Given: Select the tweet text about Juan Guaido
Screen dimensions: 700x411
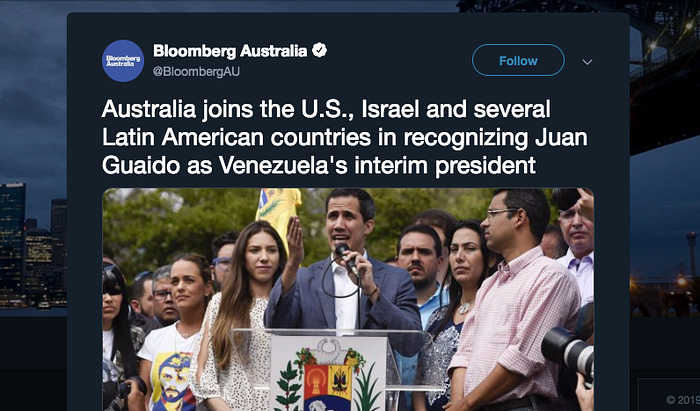Looking at the screenshot, I should tap(344, 137).
